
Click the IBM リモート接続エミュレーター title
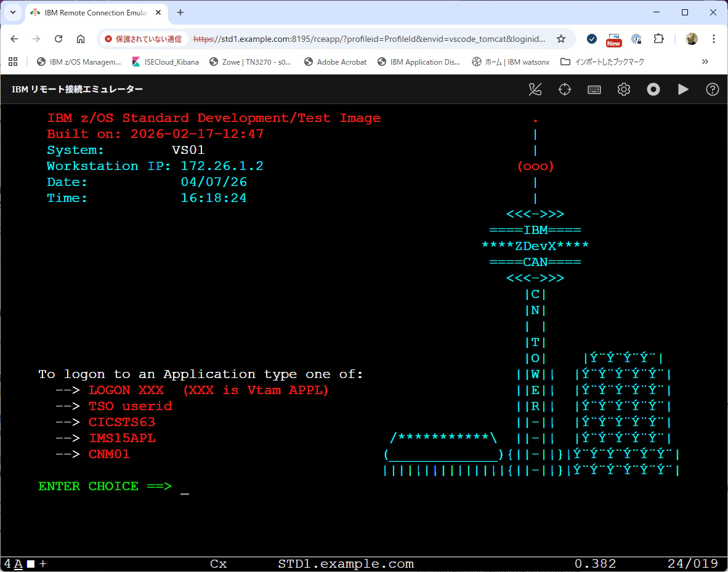click(x=77, y=89)
